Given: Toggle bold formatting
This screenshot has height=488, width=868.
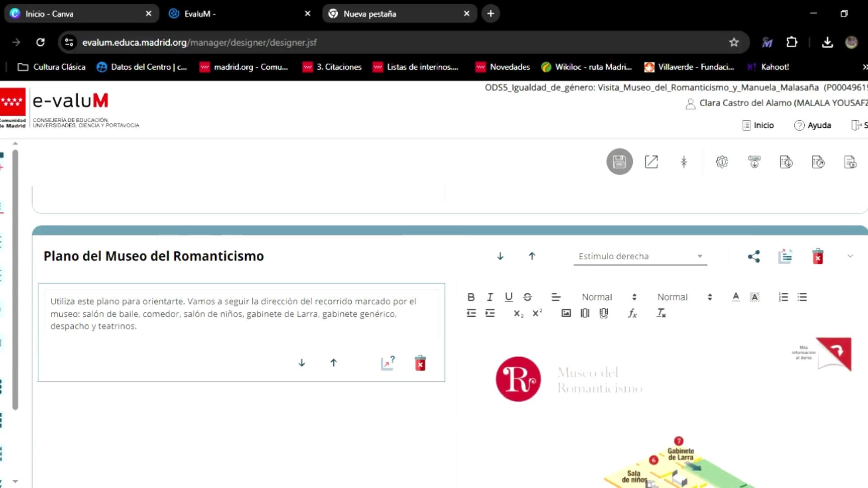Looking at the screenshot, I should point(471,297).
